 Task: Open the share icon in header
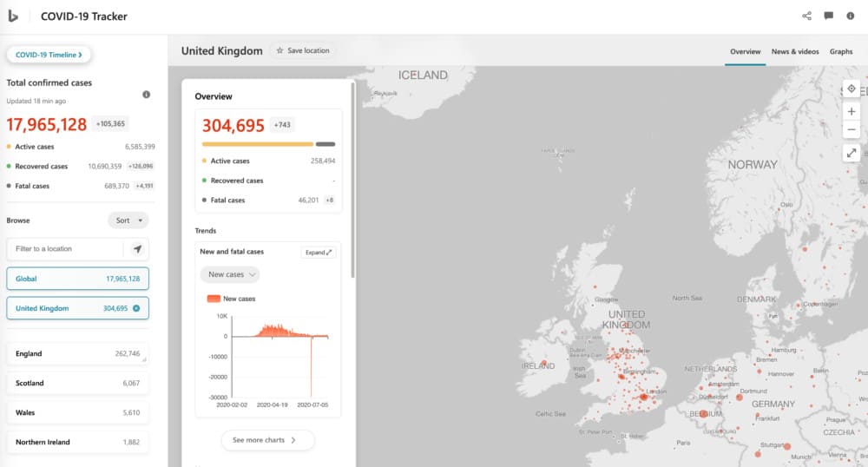[x=806, y=16]
